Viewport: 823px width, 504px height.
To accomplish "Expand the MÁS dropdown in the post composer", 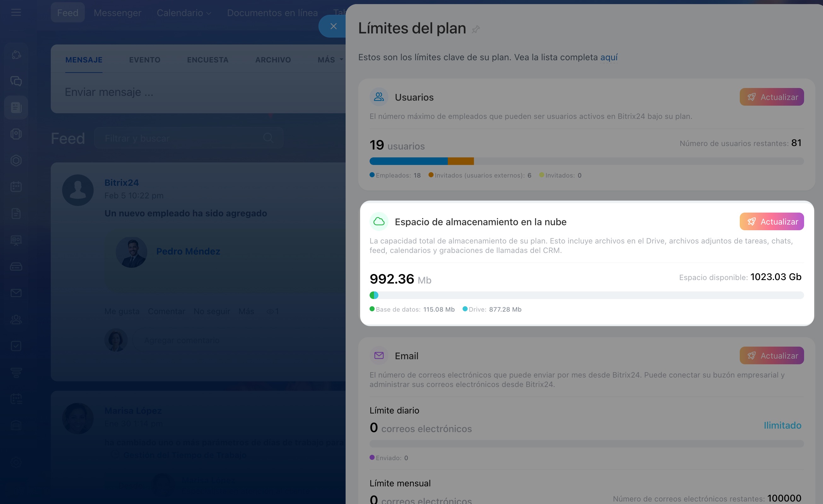I will tap(330, 60).
